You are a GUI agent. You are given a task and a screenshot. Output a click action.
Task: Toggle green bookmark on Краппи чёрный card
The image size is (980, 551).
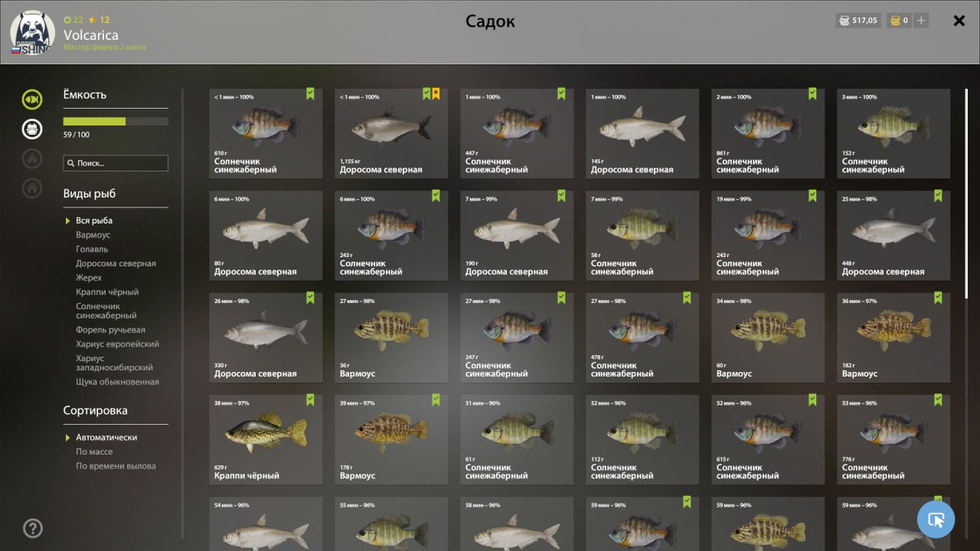tap(310, 399)
